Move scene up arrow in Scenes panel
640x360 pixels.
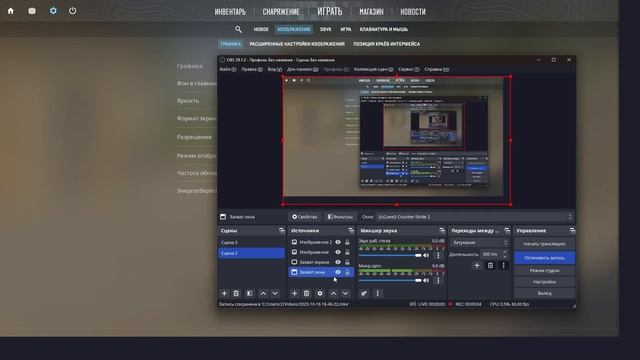263,293
